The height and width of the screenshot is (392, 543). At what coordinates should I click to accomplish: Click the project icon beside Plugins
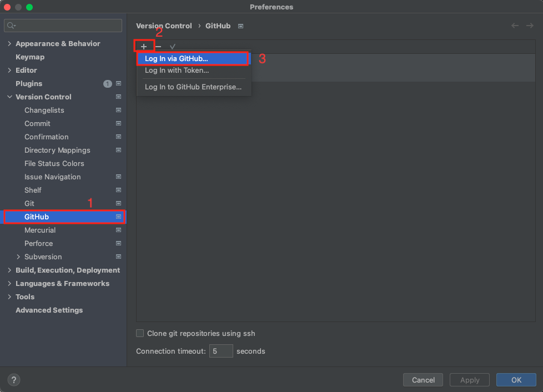[x=118, y=83]
